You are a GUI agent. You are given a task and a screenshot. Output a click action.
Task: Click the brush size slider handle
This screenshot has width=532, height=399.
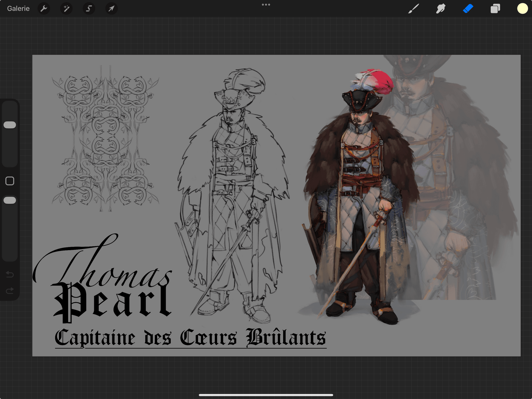pos(10,125)
